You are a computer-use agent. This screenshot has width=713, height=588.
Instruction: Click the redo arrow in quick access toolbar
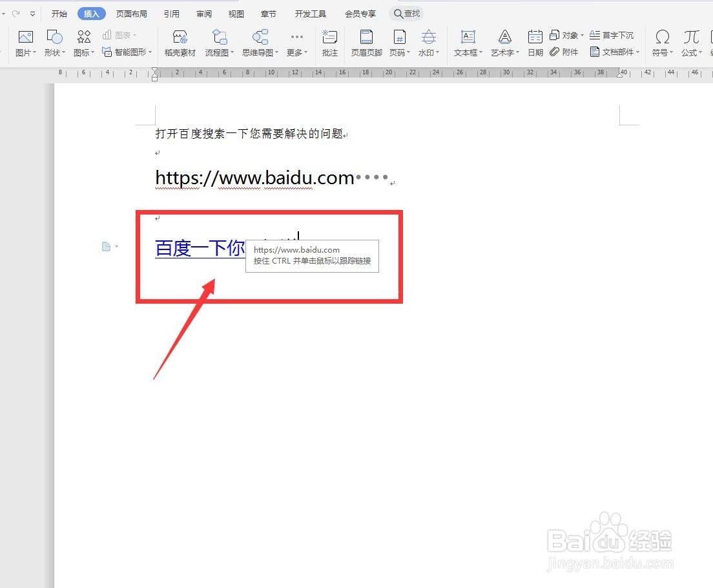(x=16, y=14)
